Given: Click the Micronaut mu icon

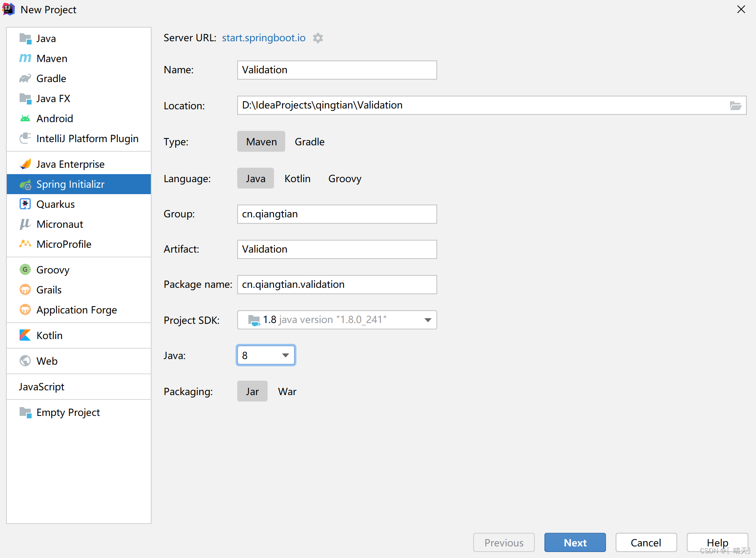Looking at the screenshot, I should point(25,224).
